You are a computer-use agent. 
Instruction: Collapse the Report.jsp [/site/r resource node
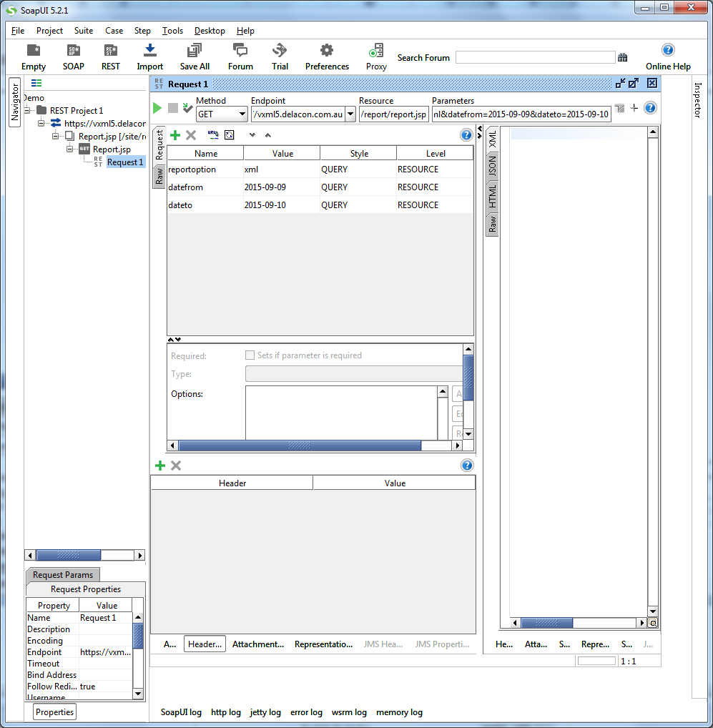coord(55,137)
